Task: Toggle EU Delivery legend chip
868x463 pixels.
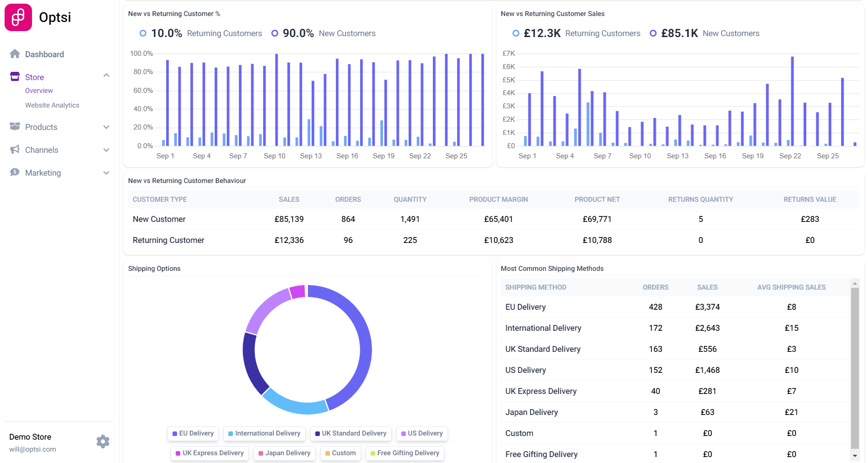Action: tap(193, 433)
